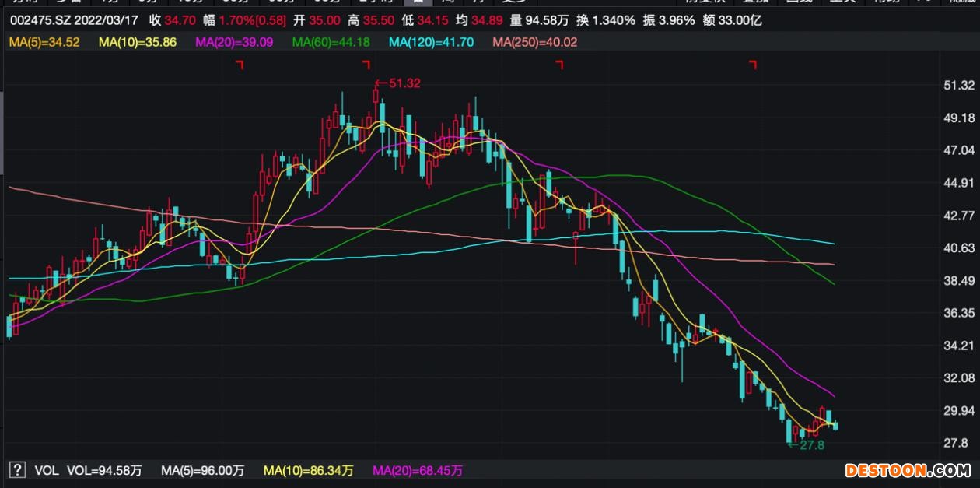The width and height of the screenshot is (980, 488).
Task: Toggle MA(20)=68.45万 in the volume panel
Action: coord(417,471)
